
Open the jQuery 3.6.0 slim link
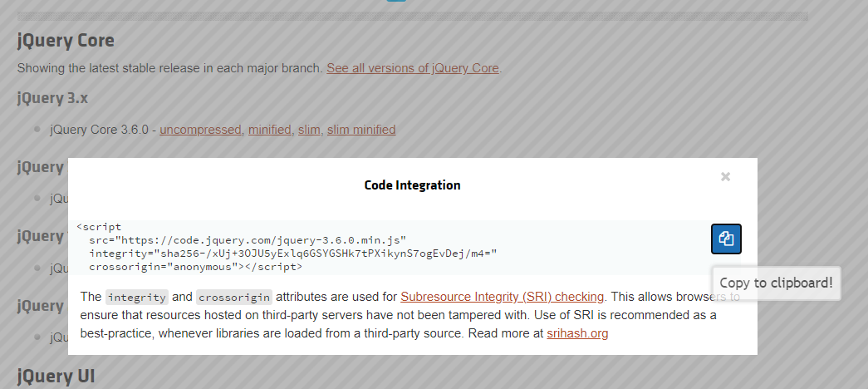309,130
